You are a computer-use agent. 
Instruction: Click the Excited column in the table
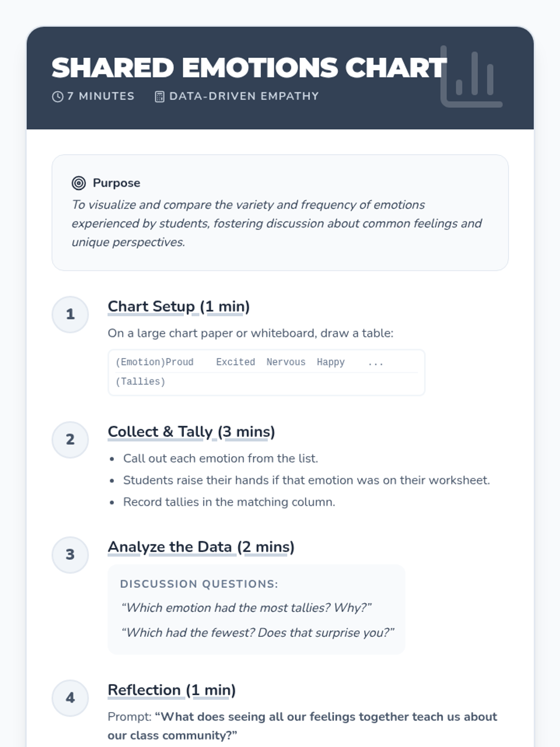tap(236, 362)
